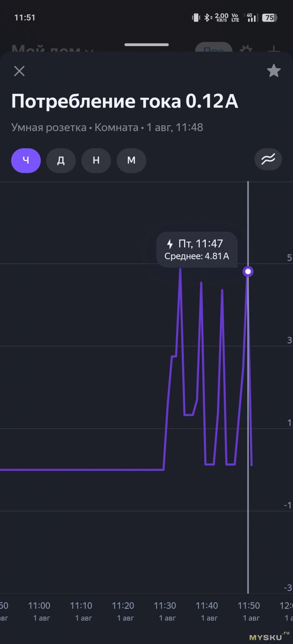The height and width of the screenshot is (644, 293).
Task: Switch to the weekly Н period
Action: [96, 160]
